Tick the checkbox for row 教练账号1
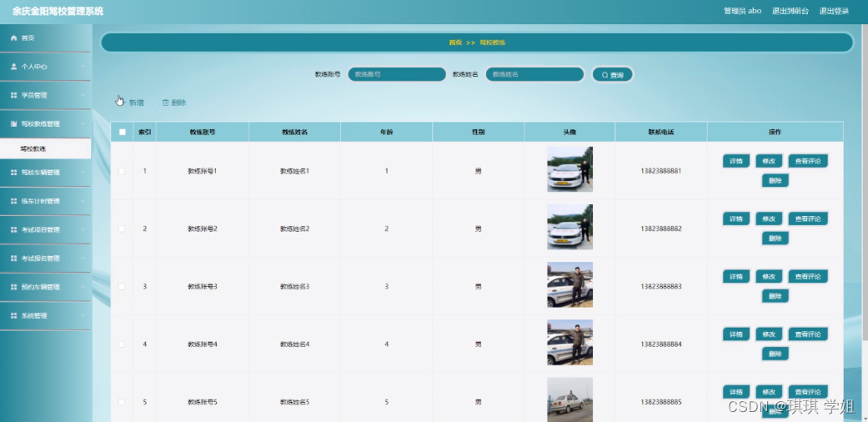 122,171
